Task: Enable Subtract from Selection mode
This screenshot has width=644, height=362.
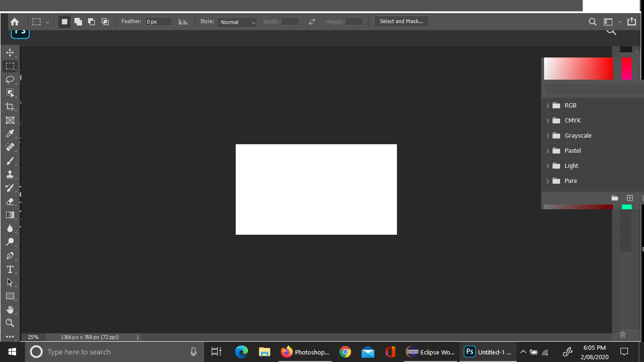Action: coord(91,22)
